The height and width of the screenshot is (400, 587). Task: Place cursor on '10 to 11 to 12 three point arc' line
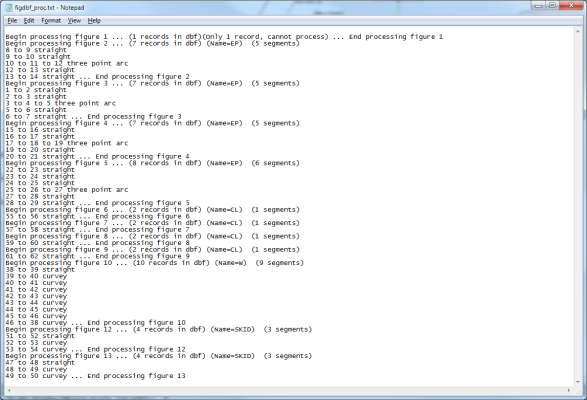[x=67, y=63]
